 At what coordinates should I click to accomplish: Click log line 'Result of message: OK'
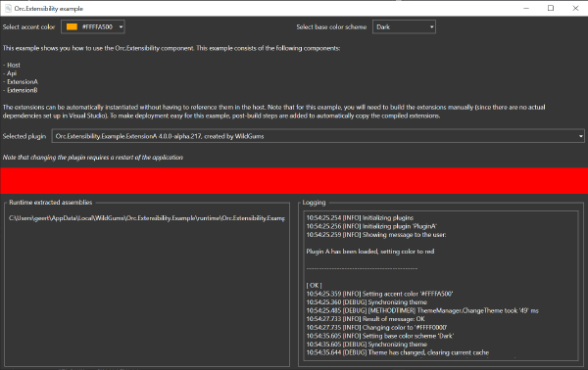pyautogui.click(x=366, y=319)
